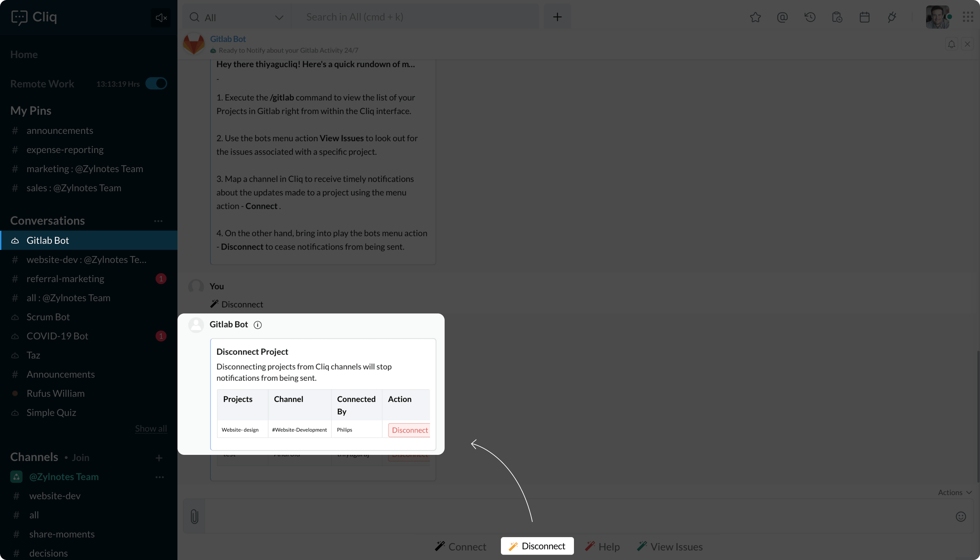Viewport: 980px width, 560px height.
Task: Click the info icon beside Gitlab Bot
Action: (x=258, y=325)
